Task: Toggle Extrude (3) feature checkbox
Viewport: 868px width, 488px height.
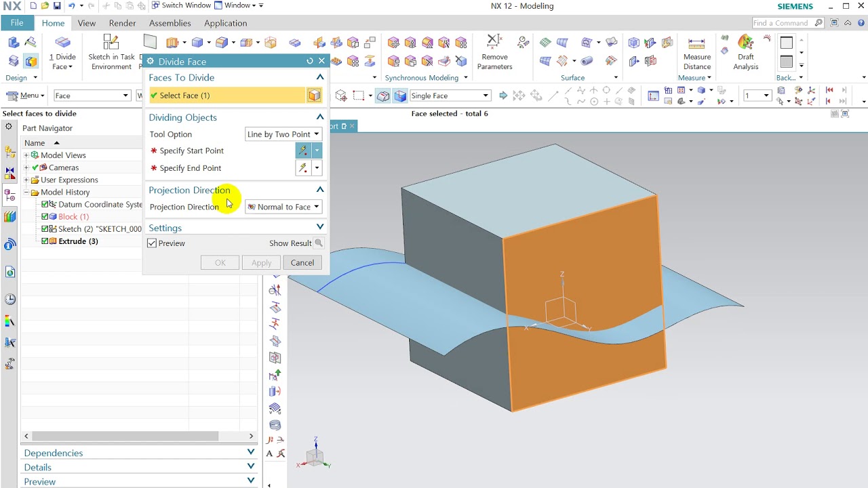Action: [x=45, y=241]
